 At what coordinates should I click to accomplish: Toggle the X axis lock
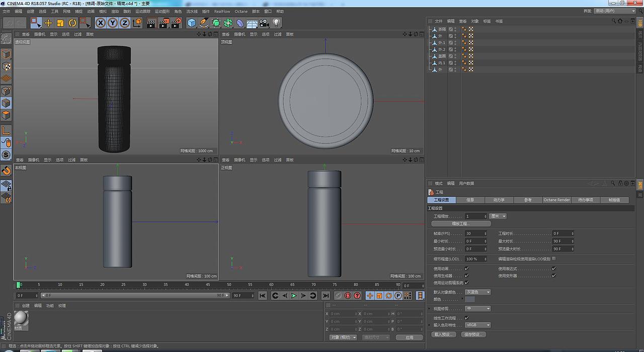click(x=101, y=23)
